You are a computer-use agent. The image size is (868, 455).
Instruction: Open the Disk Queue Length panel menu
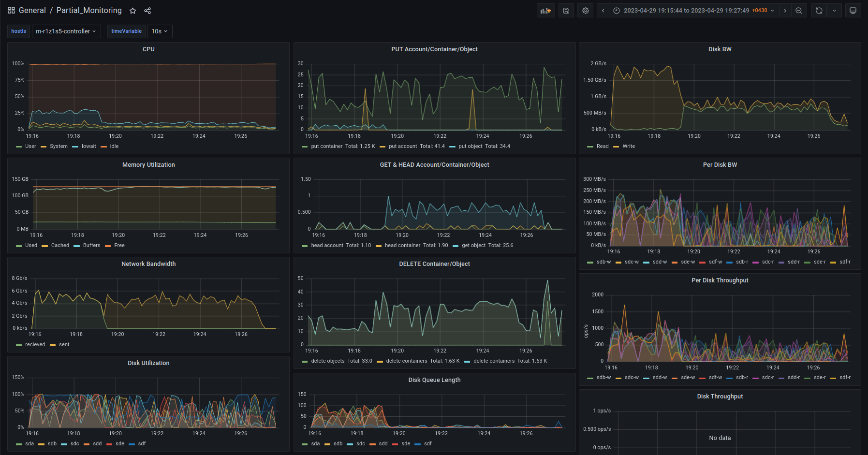point(434,380)
